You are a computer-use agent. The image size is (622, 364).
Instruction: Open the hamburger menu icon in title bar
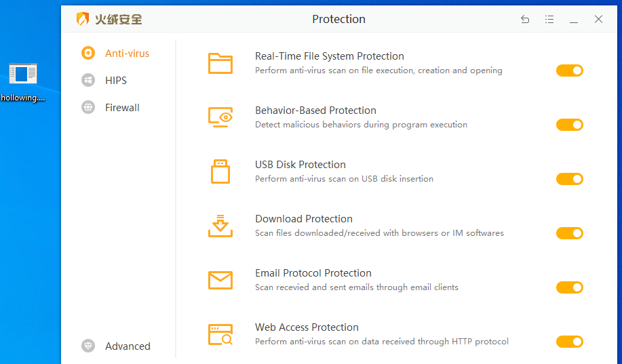pos(549,20)
